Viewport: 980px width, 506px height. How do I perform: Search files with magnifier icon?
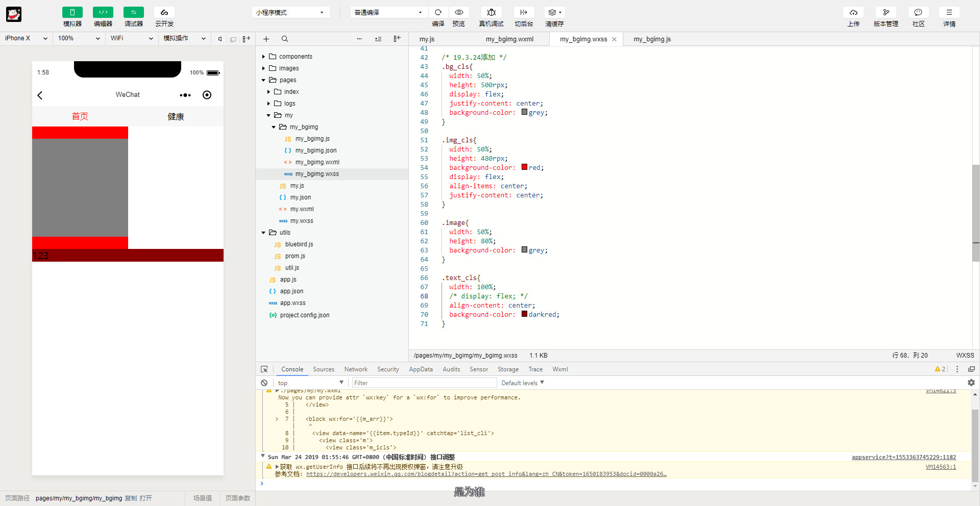pyautogui.click(x=285, y=39)
